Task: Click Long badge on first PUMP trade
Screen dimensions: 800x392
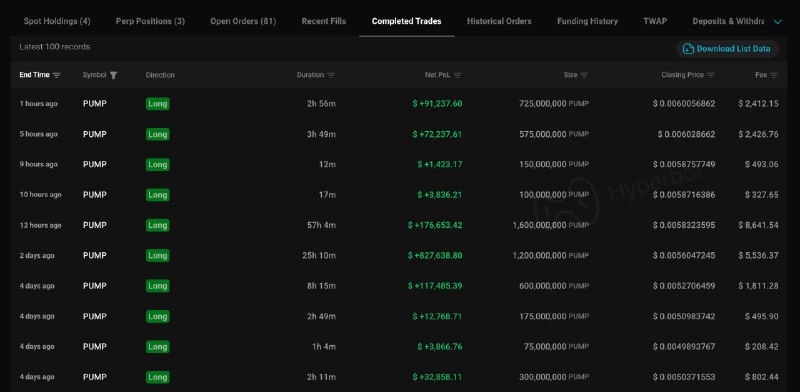Action: click(x=157, y=104)
